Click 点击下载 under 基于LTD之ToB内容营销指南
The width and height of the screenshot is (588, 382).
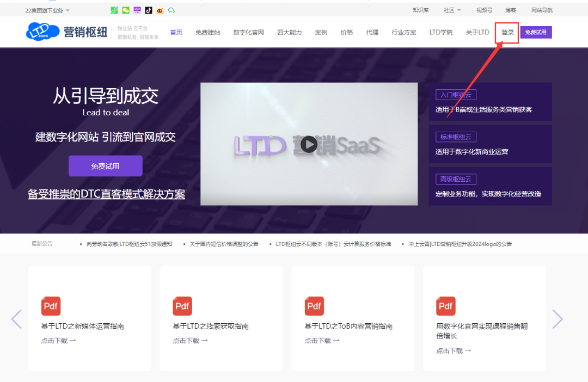[x=322, y=341]
